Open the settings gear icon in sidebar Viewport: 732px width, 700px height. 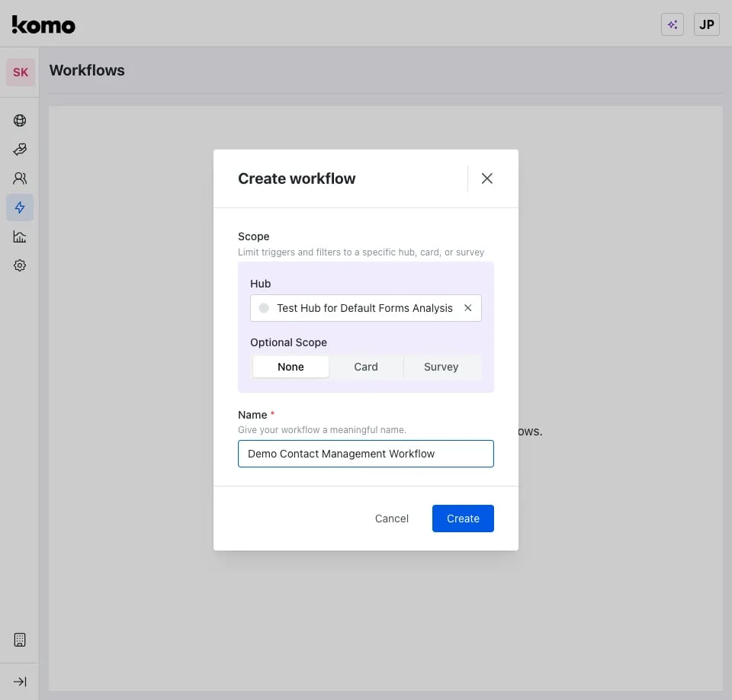pyautogui.click(x=20, y=265)
